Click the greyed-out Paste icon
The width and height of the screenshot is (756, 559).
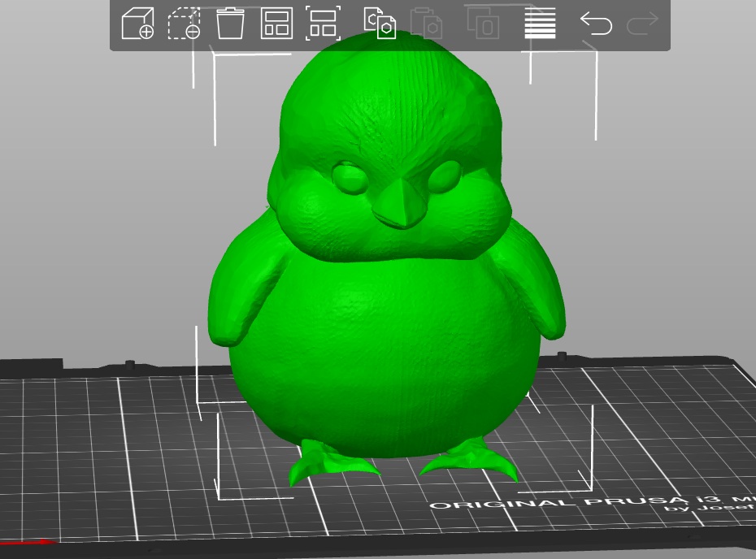point(427,23)
